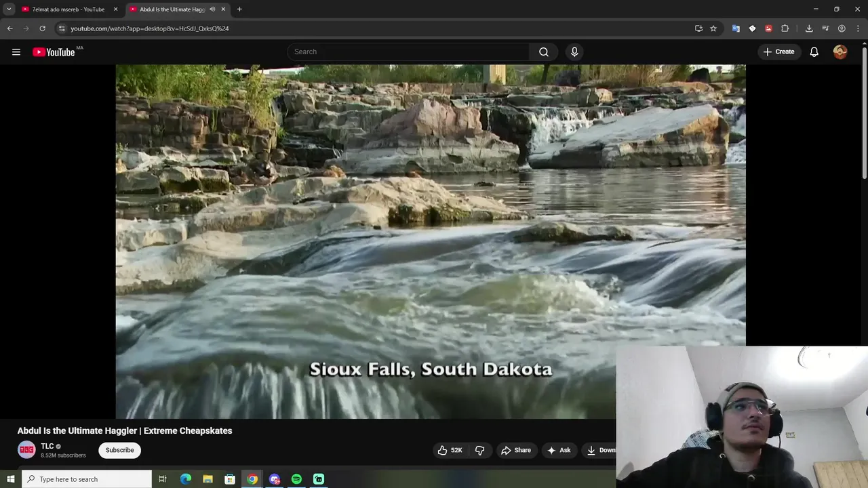Screen dimensions: 868x488
Task: Install app icon in address bar
Action: pos(698,28)
